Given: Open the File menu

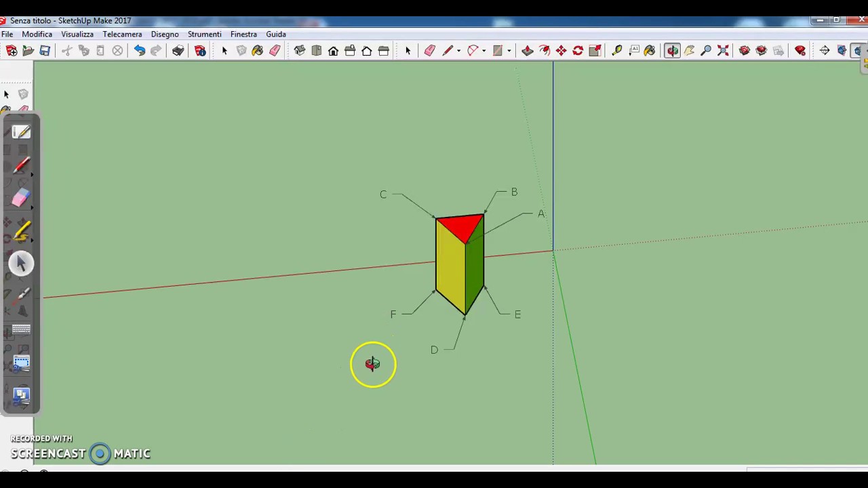Looking at the screenshot, I should pos(7,34).
